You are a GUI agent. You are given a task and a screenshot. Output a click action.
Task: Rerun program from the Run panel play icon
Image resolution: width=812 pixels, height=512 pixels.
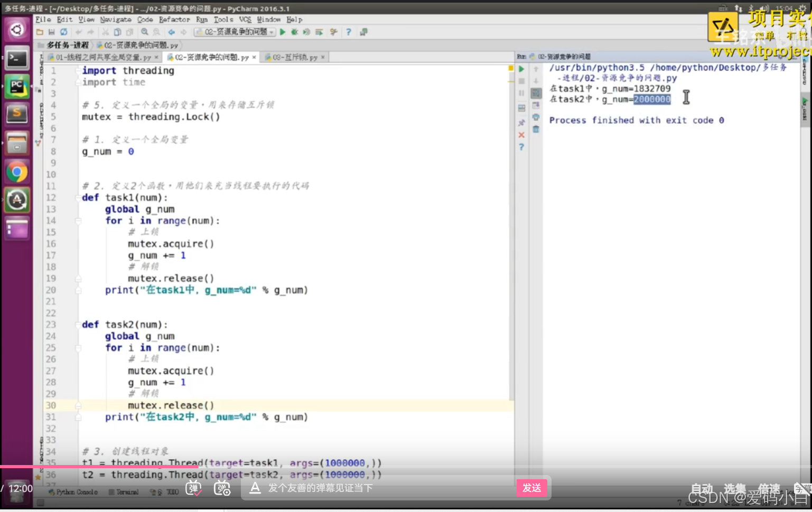click(x=521, y=69)
